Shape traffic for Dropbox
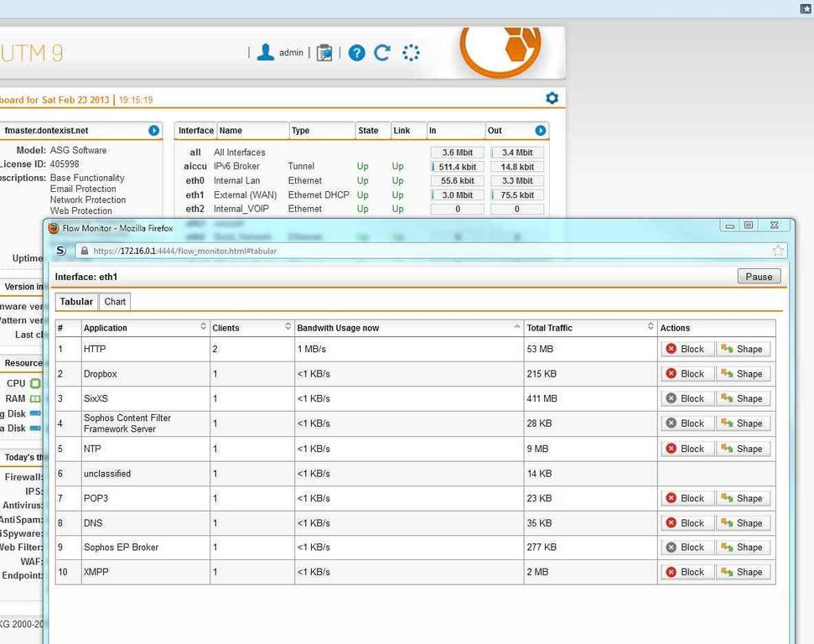814x644 pixels. 743,374
